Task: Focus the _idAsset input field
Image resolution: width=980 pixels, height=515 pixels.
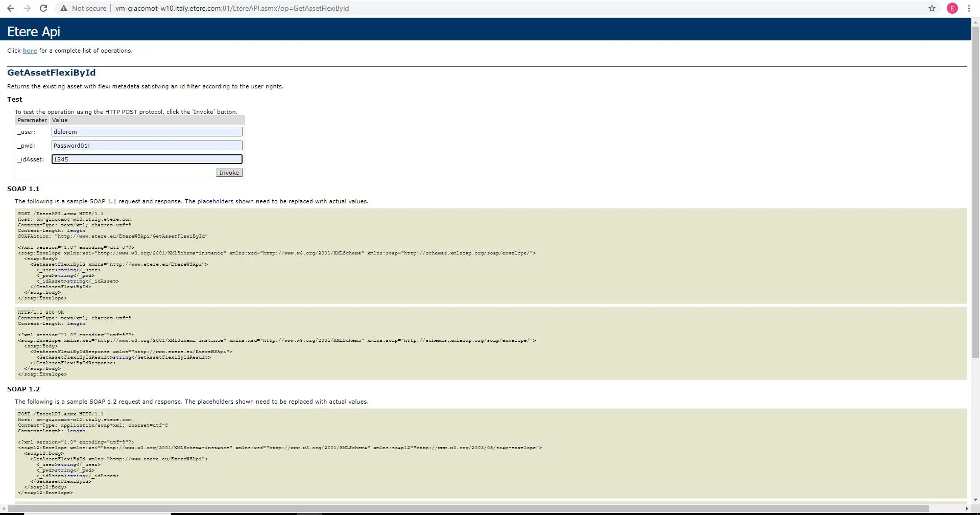Action: pos(147,159)
